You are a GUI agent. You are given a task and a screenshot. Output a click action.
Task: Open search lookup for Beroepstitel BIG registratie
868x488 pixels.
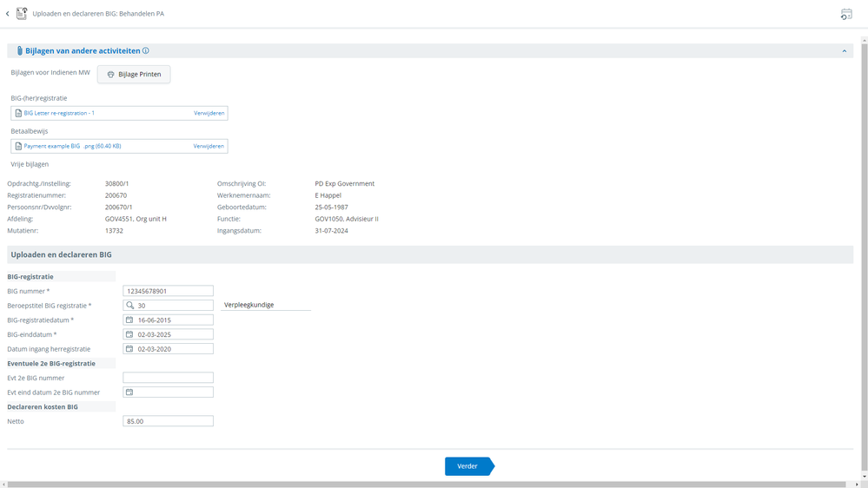click(130, 306)
